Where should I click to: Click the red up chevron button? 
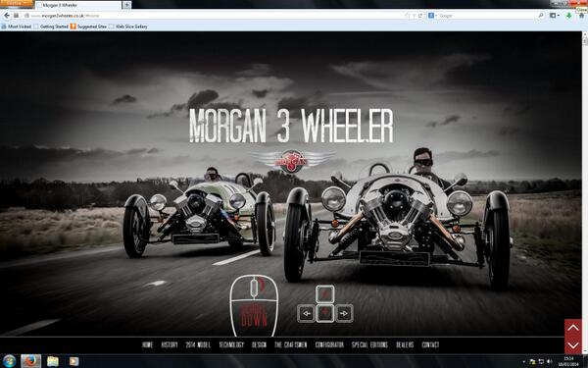(x=573, y=328)
